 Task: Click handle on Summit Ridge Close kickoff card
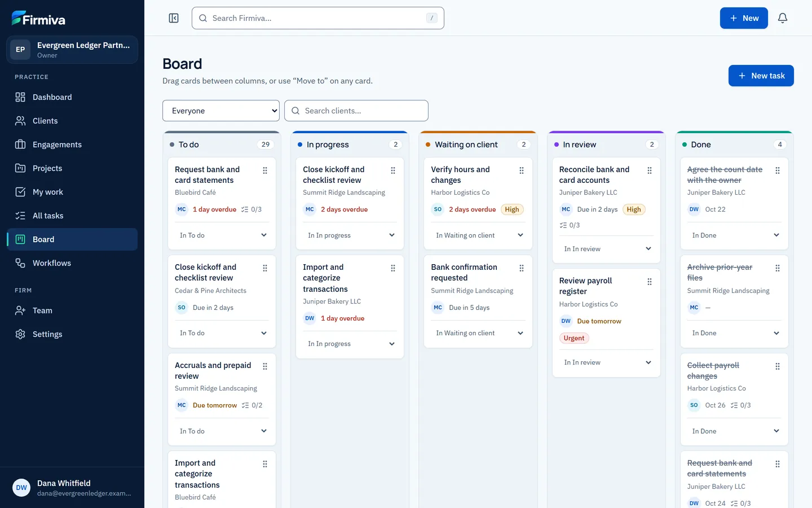pyautogui.click(x=393, y=170)
